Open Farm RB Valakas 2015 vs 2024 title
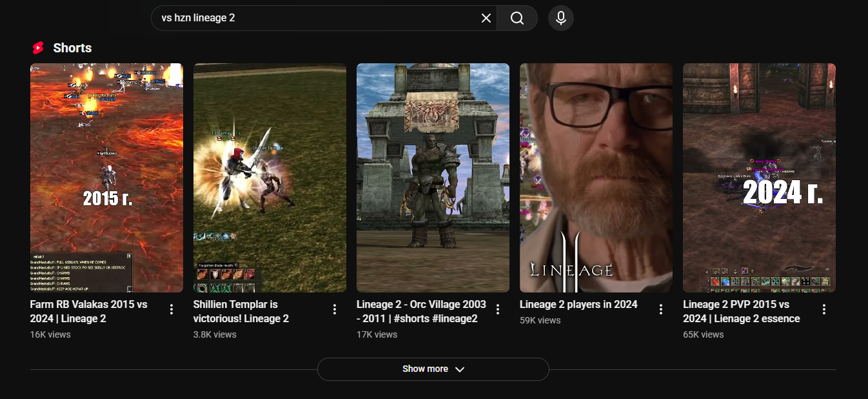 tap(89, 311)
